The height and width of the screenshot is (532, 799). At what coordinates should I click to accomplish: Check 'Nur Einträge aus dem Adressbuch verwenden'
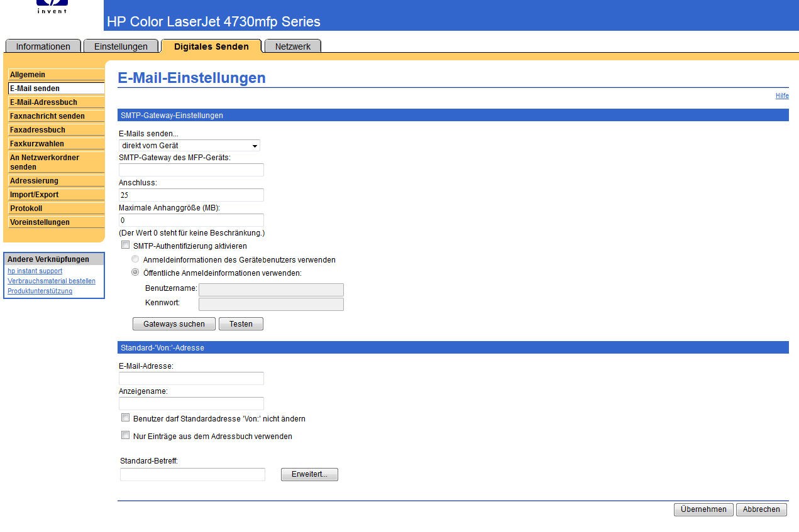(125, 435)
